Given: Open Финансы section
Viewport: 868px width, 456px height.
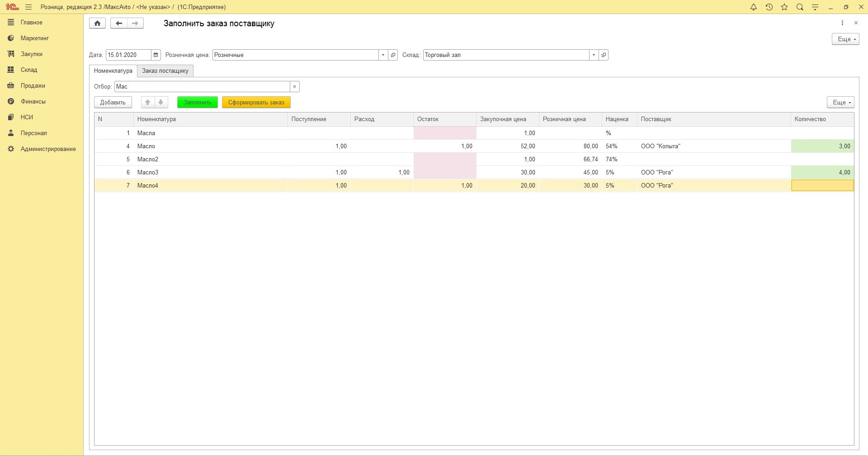Looking at the screenshot, I should point(33,102).
